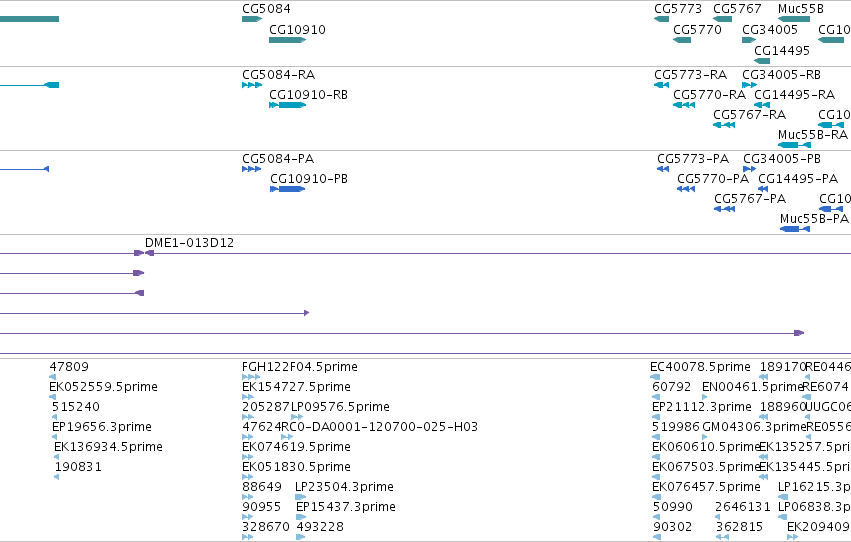Click the EK074619.5prime label
The image size is (851, 542).
(296, 447)
